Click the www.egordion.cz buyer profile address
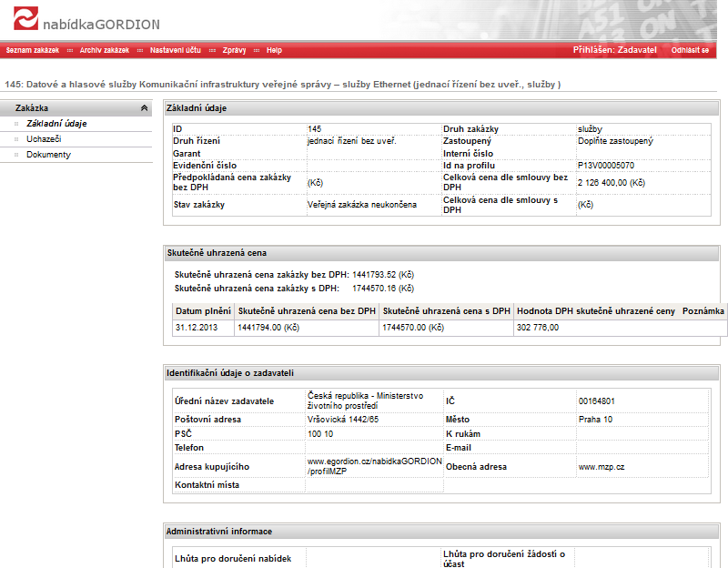 point(374,466)
